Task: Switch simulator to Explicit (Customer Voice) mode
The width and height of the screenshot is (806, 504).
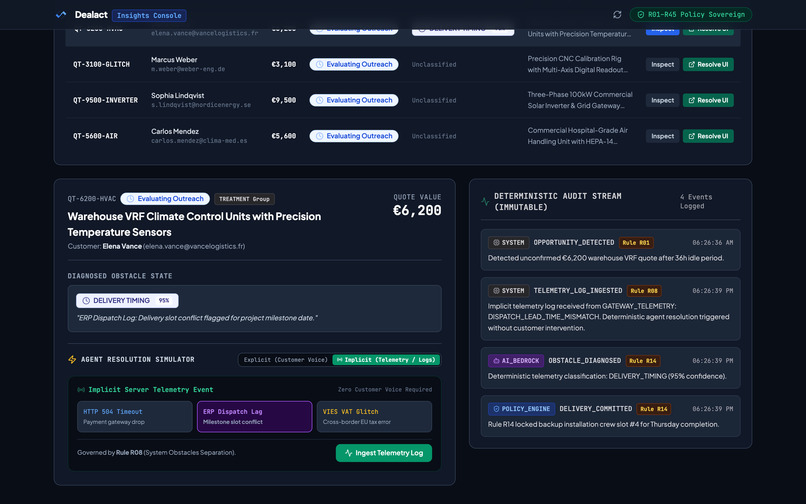Action: pos(285,359)
